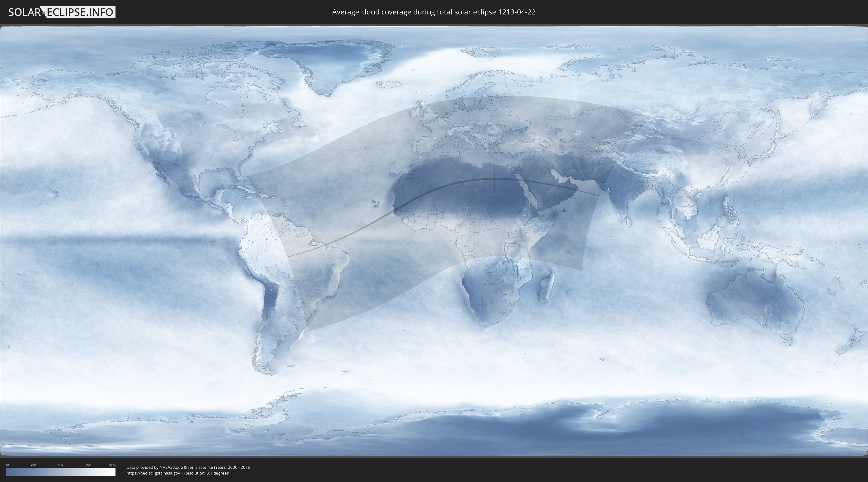Click the '0%' legend label

pos(8,465)
